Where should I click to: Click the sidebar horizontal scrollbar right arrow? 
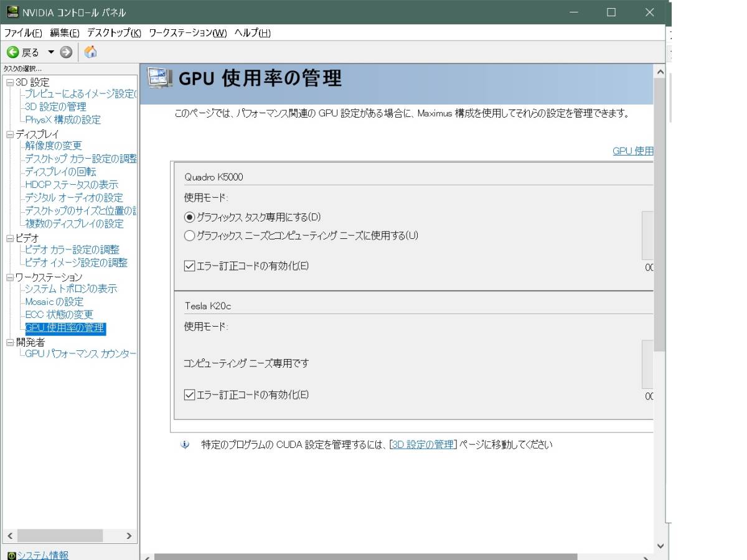point(129,536)
